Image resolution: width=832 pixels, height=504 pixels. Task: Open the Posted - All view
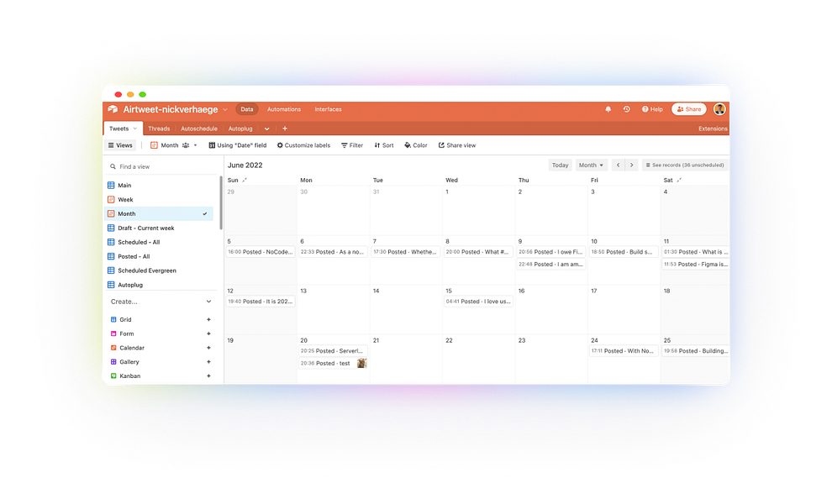tap(160, 256)
